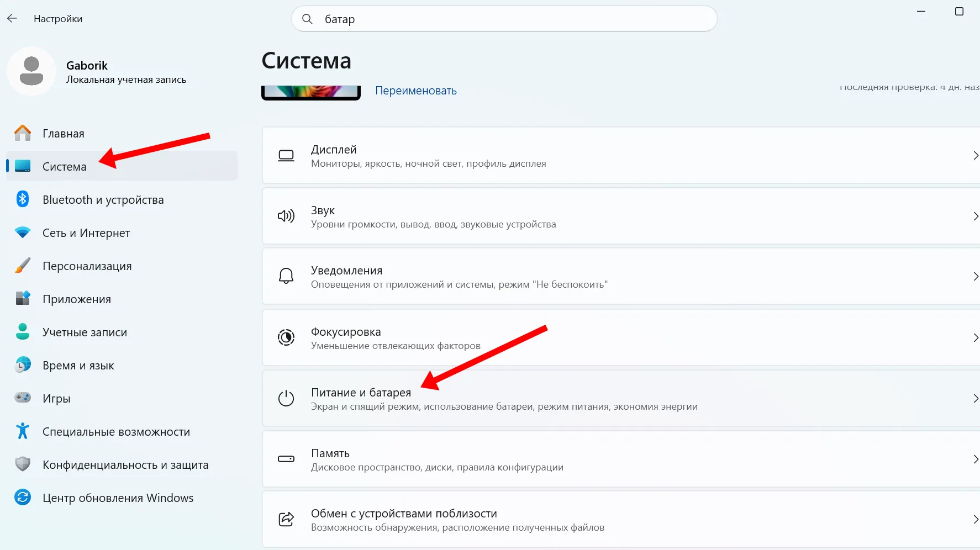Click the Учетные записи person icon
The width and height of the screenshot is (980, 550).
click(23, 332)
